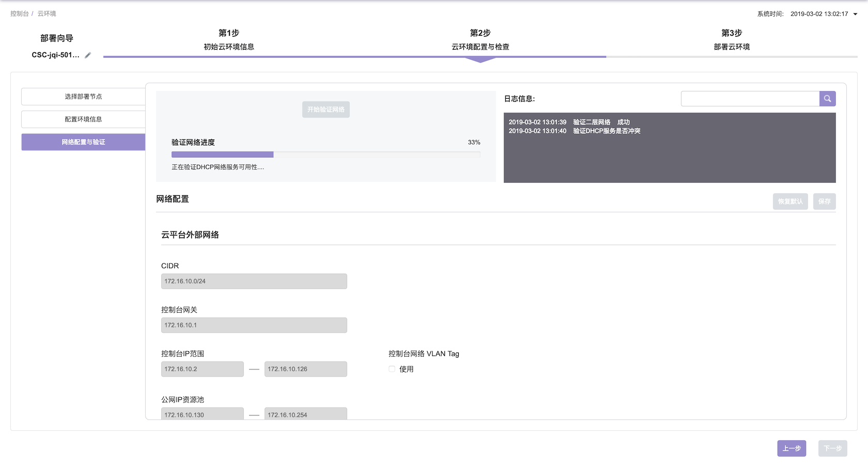Click the 控制台IP范围 end field 172.16.10.126
The height and width of the screenshot is (467, 868).
tap(305, 369)
